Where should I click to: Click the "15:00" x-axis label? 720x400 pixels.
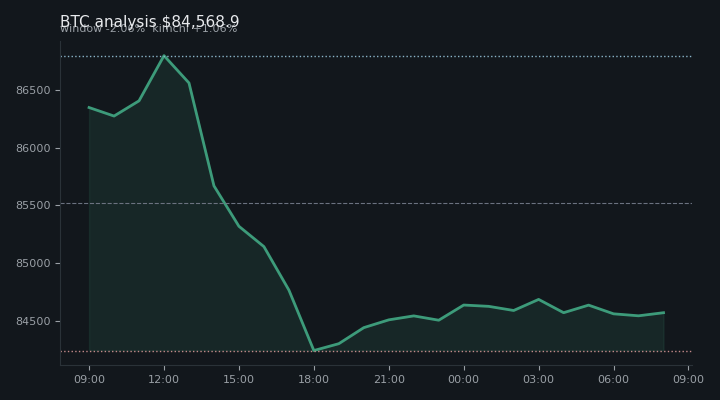click(x=238, y=379)
